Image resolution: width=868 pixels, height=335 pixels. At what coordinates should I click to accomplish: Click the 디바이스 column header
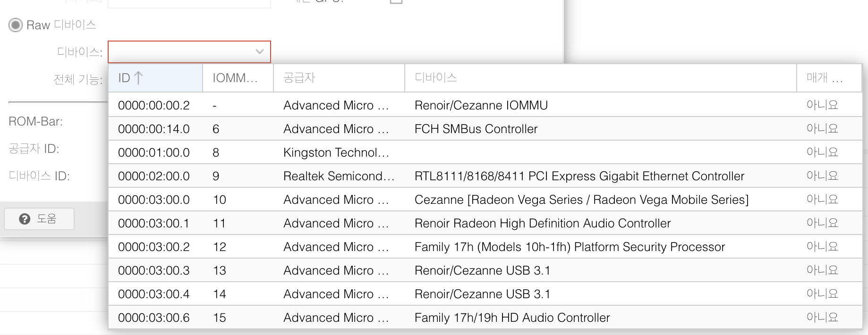tap(601, 78)
